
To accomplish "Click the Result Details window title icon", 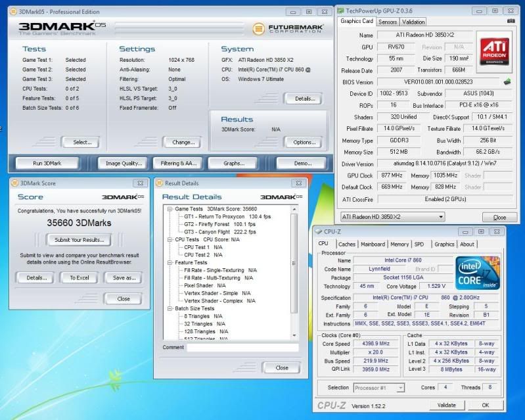I will tap(160, 183).
